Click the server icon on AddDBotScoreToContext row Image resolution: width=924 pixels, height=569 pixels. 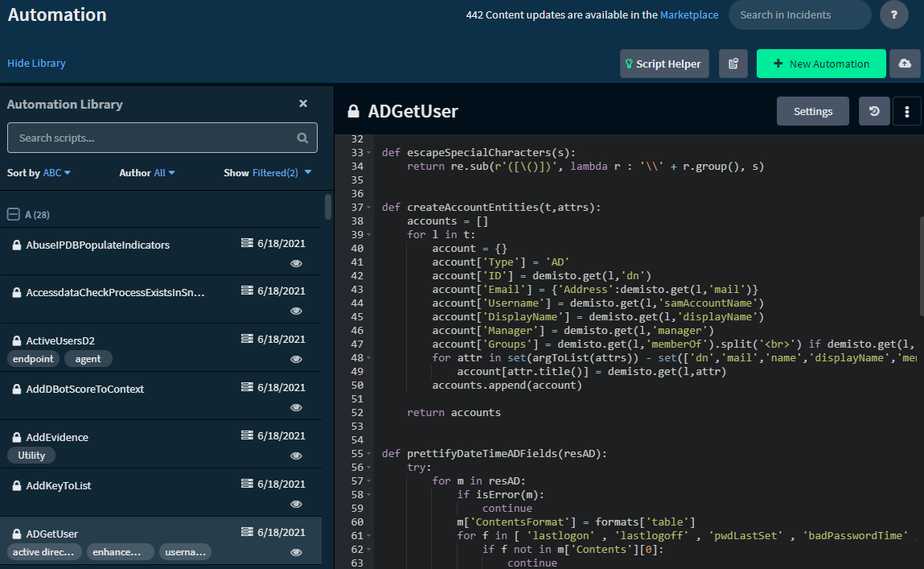(247, 387)
